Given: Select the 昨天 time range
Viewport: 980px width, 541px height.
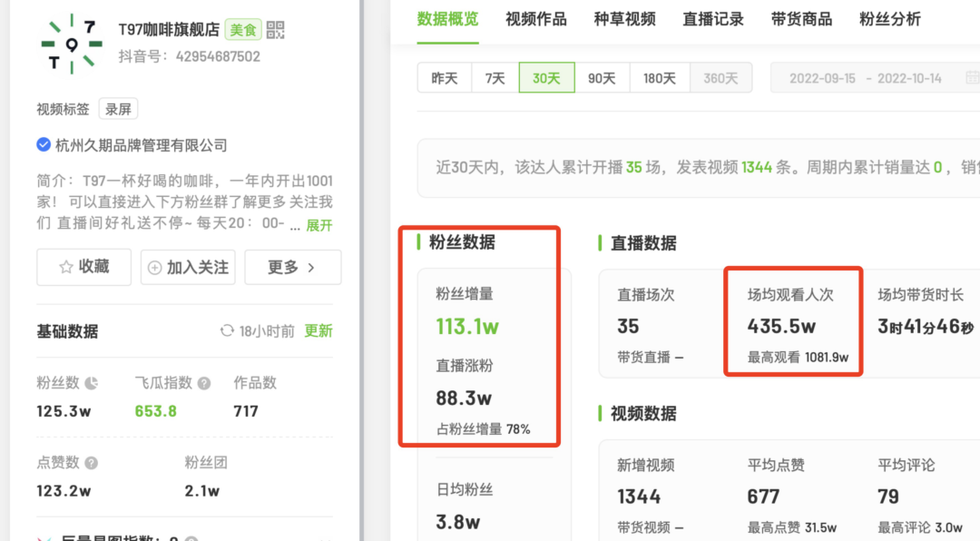Looking at the screenshot, I should click(x=445, y=78).
